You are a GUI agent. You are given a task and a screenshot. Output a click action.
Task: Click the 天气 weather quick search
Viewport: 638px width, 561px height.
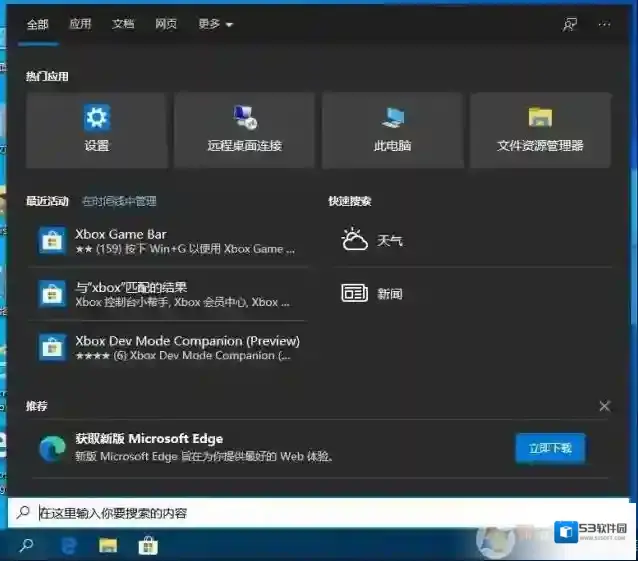pyautogui.click(x=372, y=241)
